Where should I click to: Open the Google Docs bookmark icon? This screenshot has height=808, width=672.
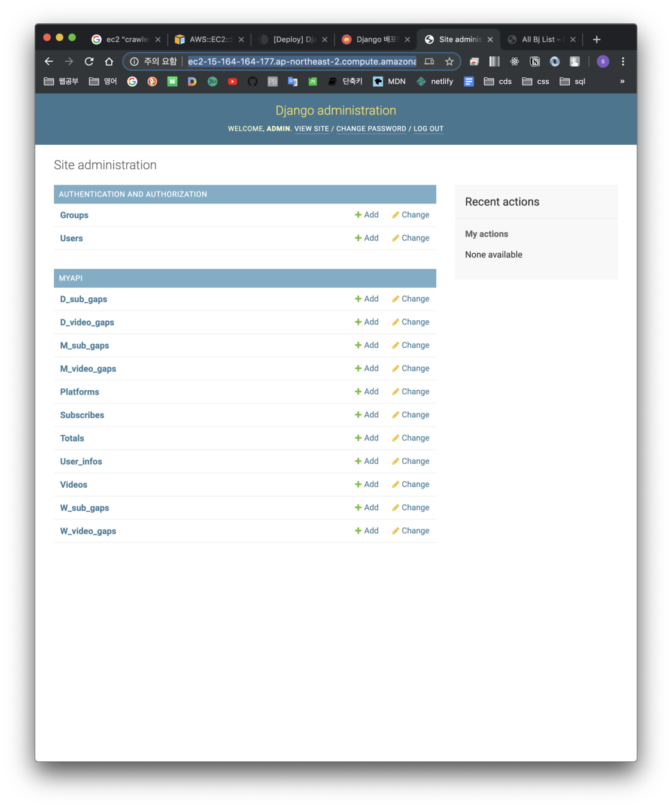(469, 81)
